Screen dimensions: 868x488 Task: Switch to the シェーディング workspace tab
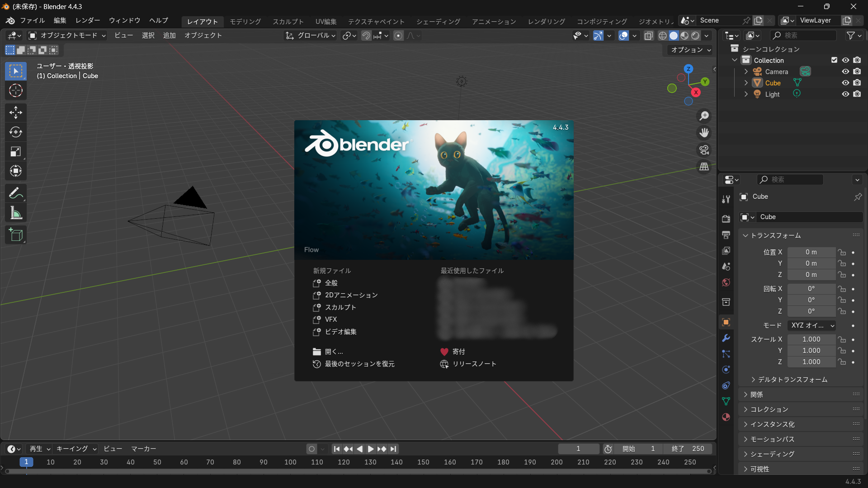(438, 21)
